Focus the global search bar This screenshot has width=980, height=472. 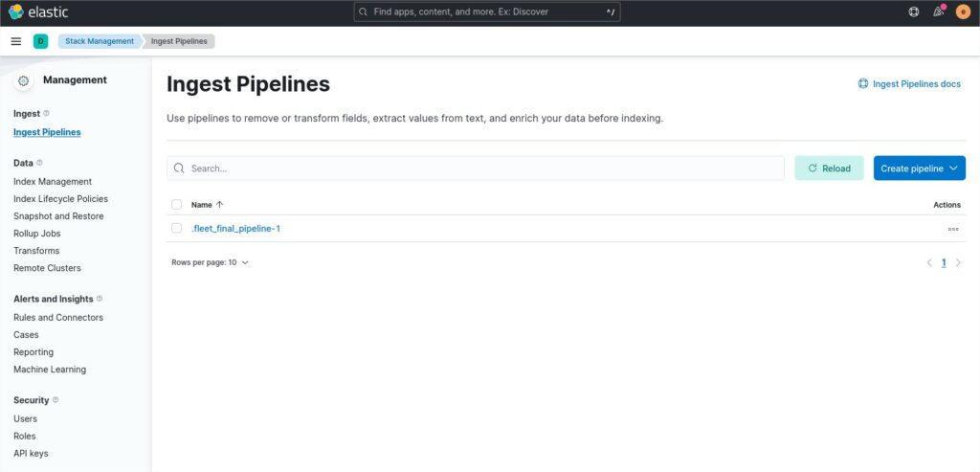tap(487, 11)
